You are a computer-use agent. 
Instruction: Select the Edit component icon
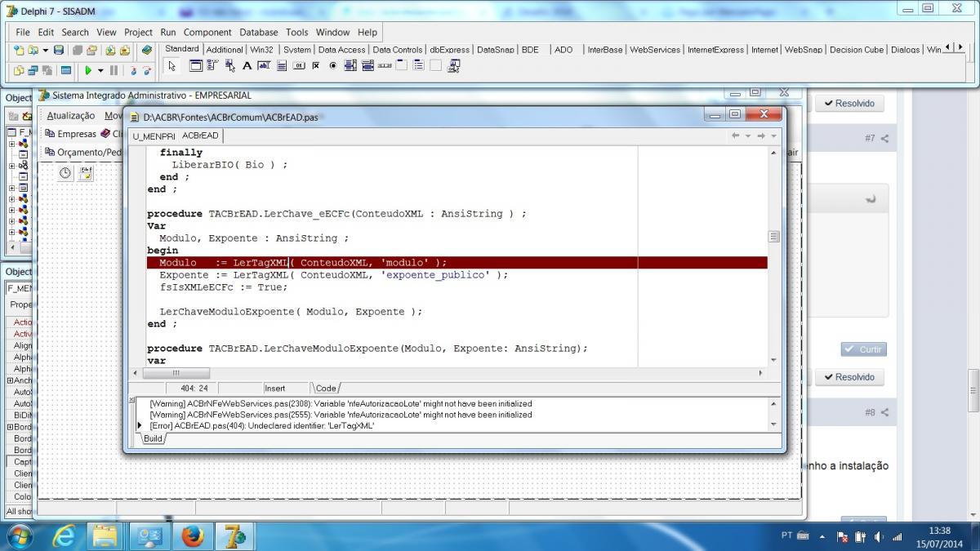[x=264, y=65]
